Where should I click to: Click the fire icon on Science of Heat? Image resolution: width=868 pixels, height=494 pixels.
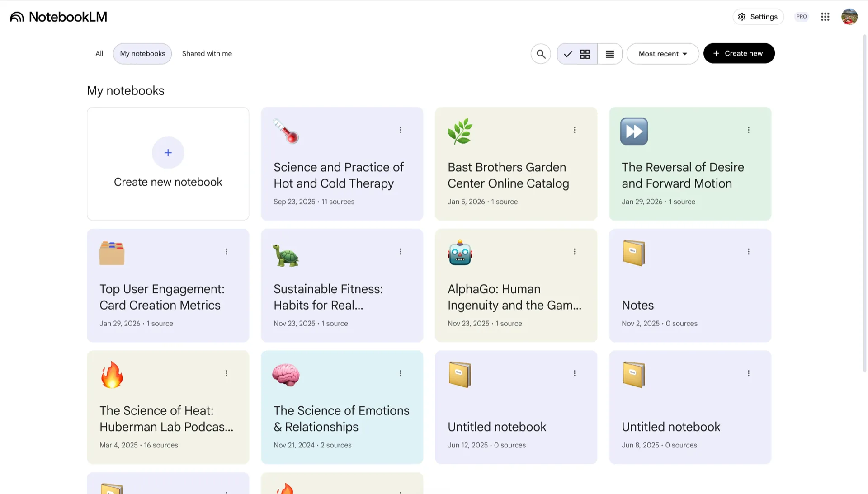112,375
